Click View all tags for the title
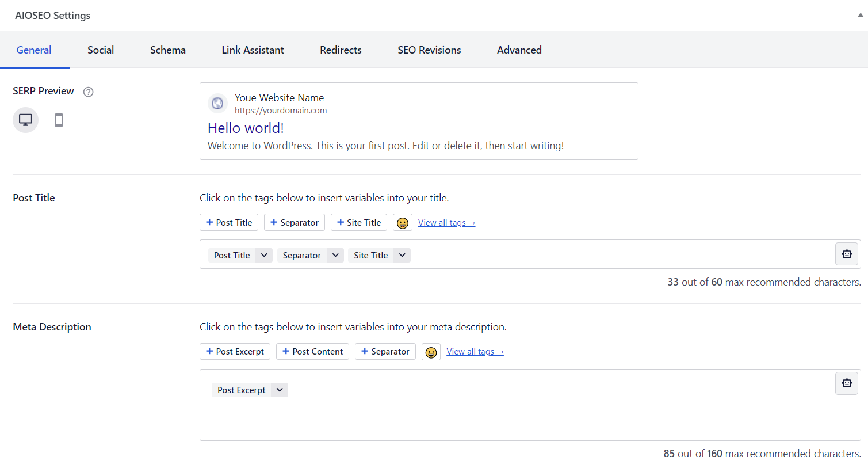The height and width of the screenshot is (464, 868). 446,222
